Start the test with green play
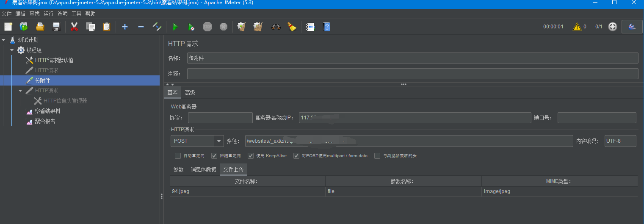This screenshot has height=224, width=644. (175, 27)
